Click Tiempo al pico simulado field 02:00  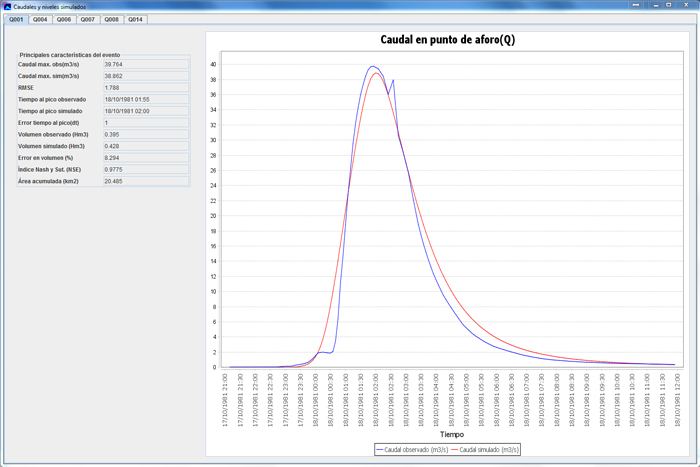pos(146,111)
